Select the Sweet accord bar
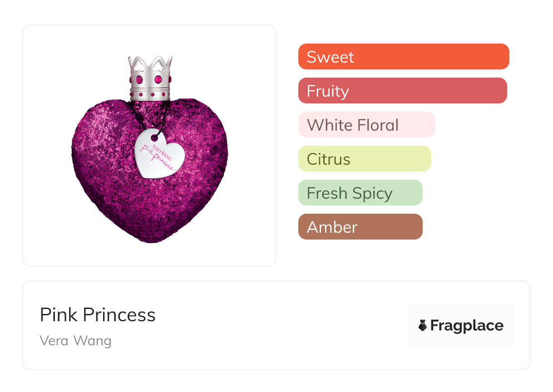The image size is (553, 392). tap(404, 57)
